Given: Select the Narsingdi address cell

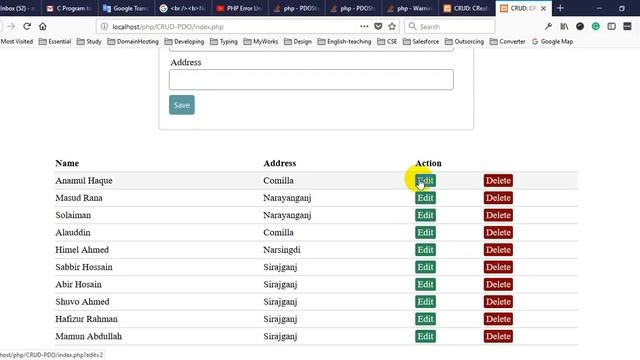Looking at the screenshot, I should (282, 250).
